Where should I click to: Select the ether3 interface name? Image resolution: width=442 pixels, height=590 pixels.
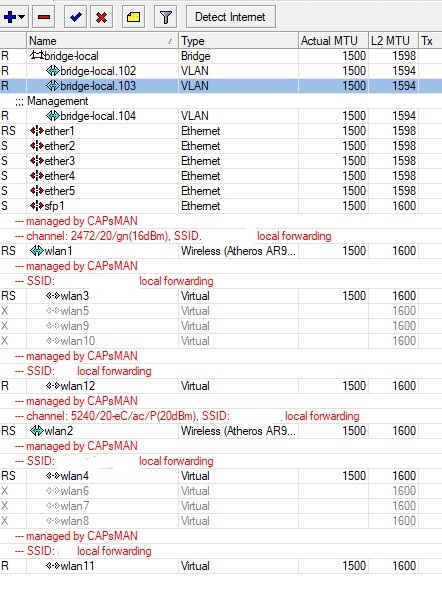pyautogui.click(x=59, y=161)
